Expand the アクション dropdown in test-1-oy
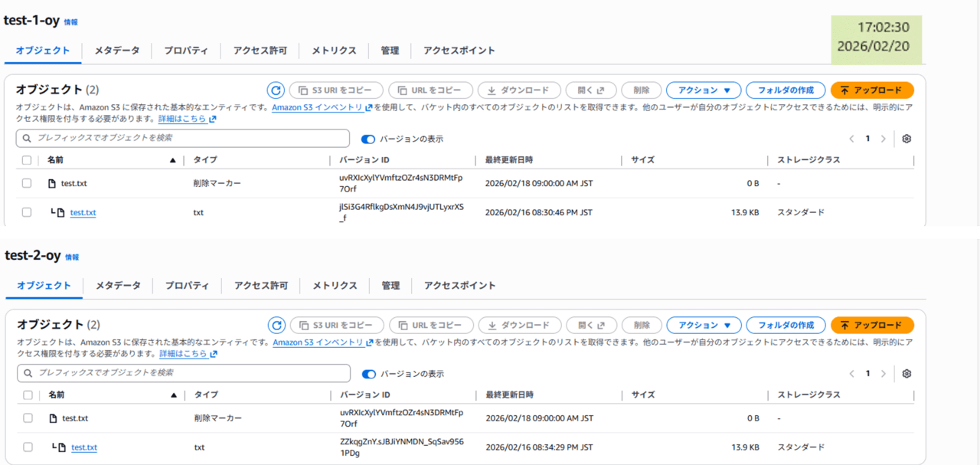 (703, 90)
